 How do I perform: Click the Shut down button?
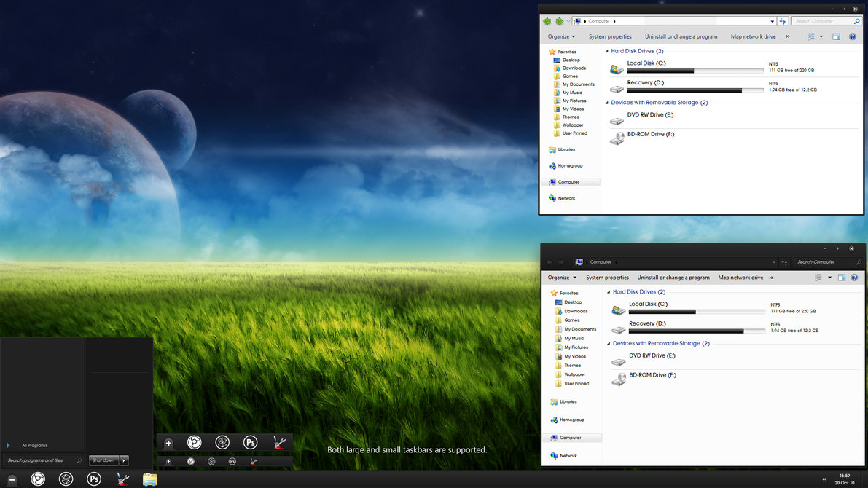coord(103,460)
